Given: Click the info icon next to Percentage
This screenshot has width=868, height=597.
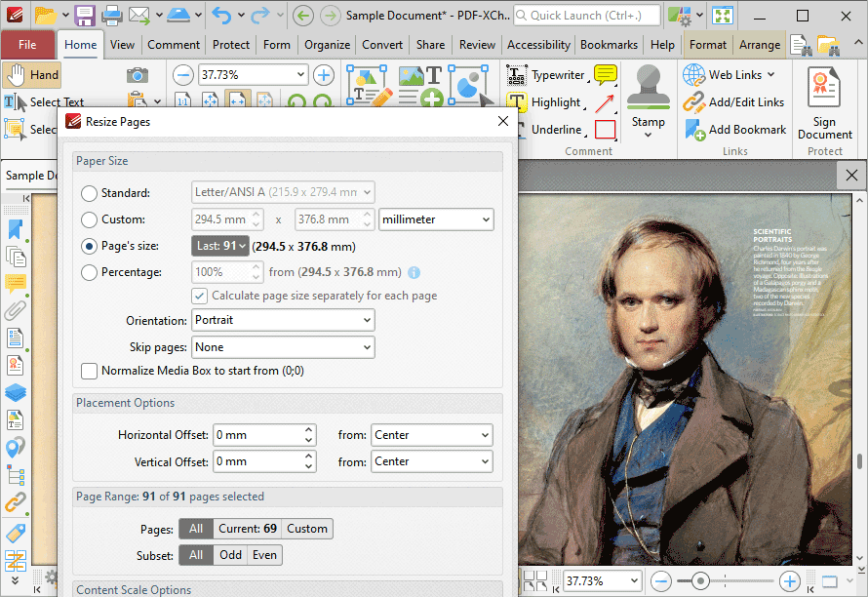Looking at the screenshot, I should tap(414, 272).
